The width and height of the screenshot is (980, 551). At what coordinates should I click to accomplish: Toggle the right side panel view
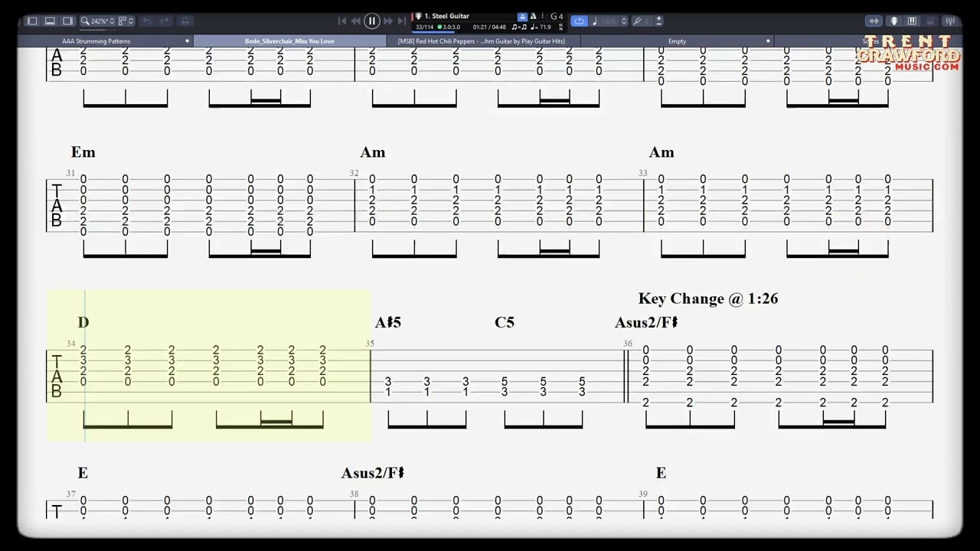(67, 21)
